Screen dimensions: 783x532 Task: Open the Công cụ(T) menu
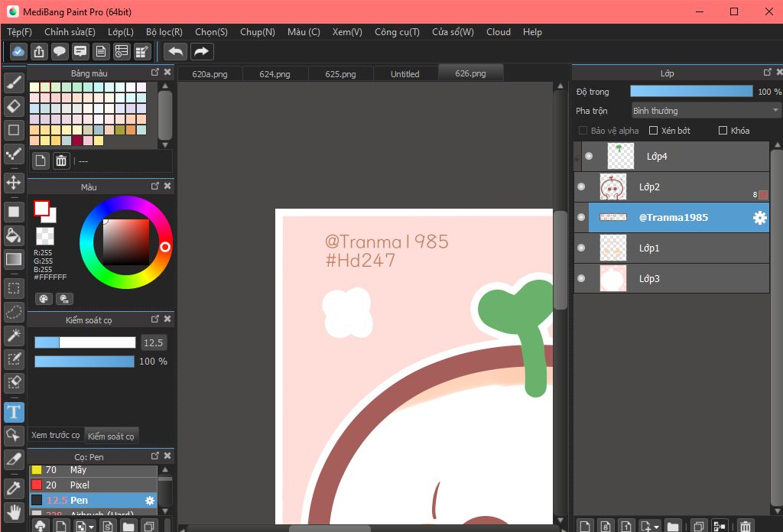[x=397, y=32]
